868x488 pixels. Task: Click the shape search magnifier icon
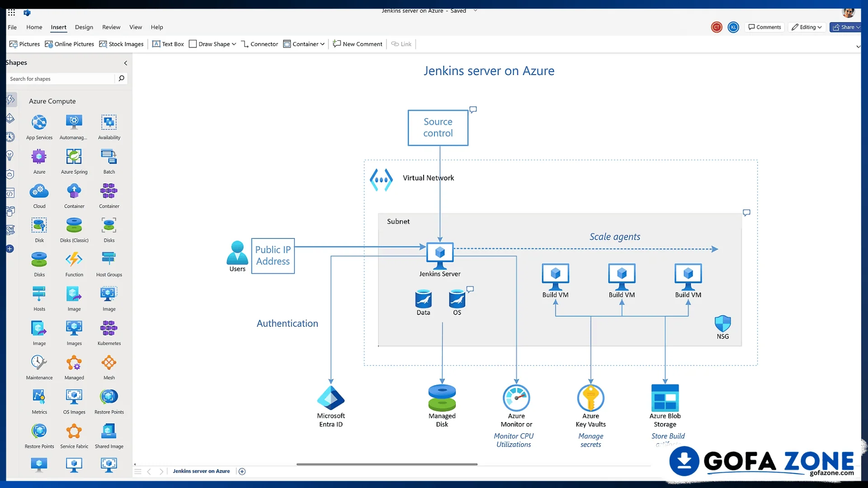(121, 79)
